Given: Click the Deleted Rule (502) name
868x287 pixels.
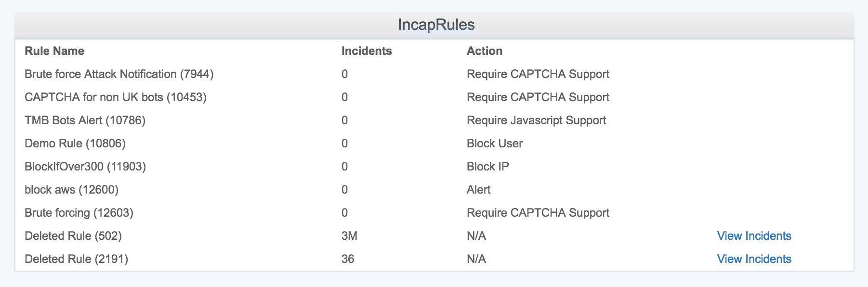Looking at the screenshot, I should click(73, 236).
